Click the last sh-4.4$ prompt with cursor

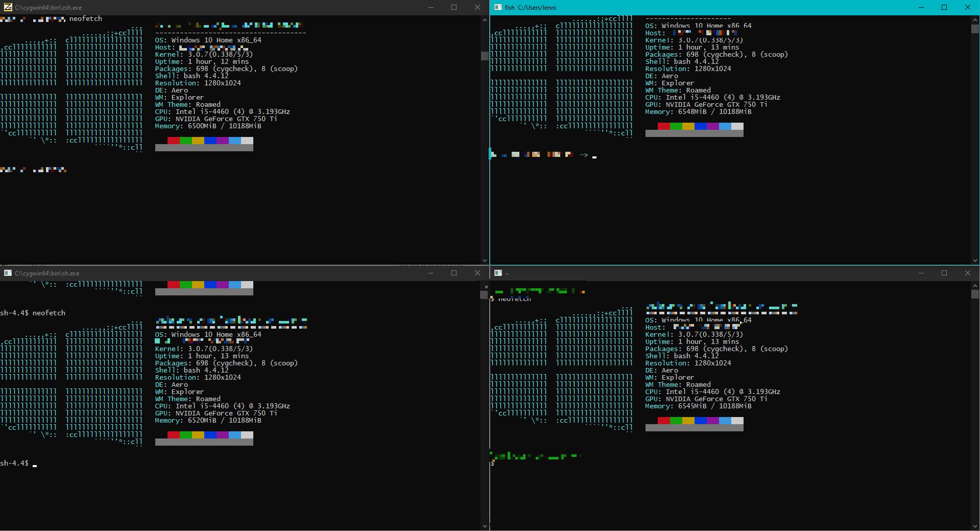coord(18,463)
